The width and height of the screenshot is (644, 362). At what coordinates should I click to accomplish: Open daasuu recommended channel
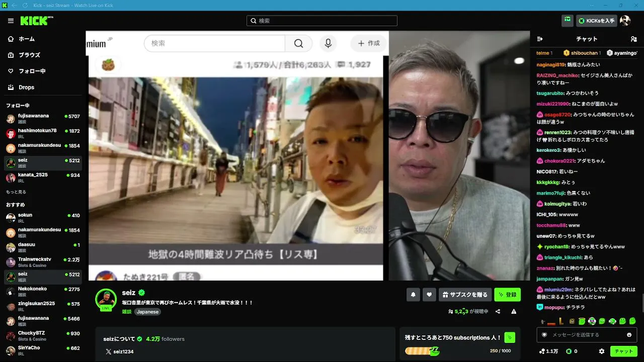pos(43,247)
